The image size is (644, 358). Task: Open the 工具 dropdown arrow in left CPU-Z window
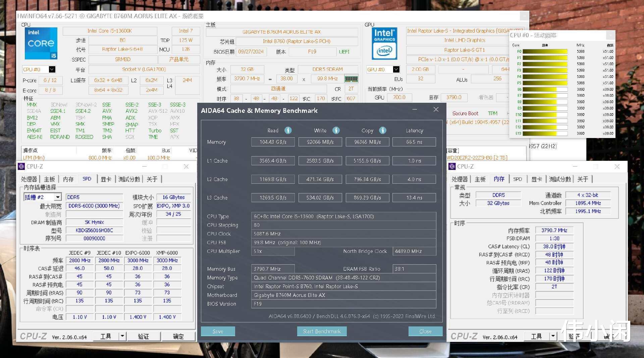coord(122,336)
